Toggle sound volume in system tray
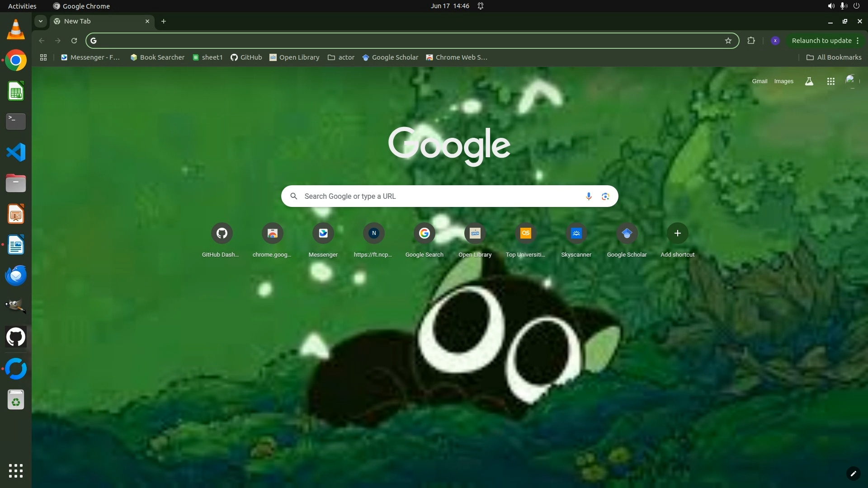868x488 pixels. (x=830, y=6)
